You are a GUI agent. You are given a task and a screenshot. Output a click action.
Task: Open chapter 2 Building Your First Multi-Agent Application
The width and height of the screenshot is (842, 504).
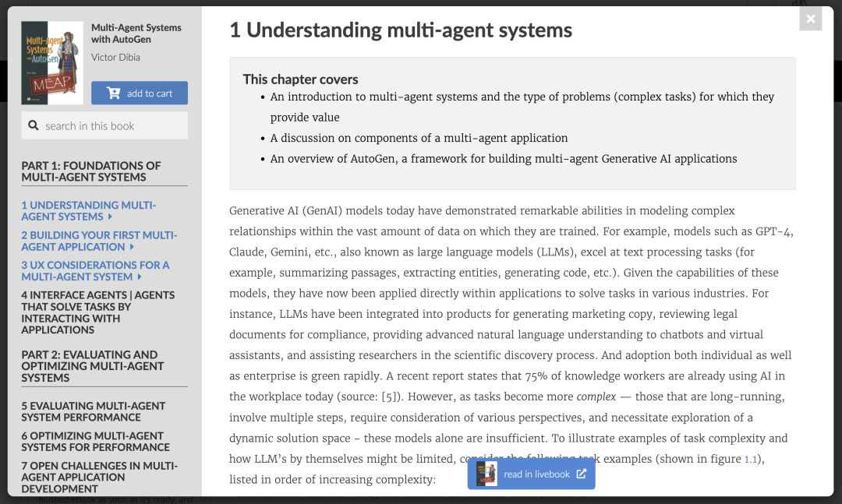click(99, 241)
